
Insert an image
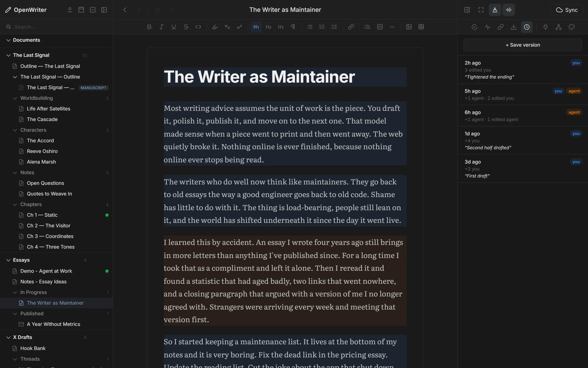409,27
